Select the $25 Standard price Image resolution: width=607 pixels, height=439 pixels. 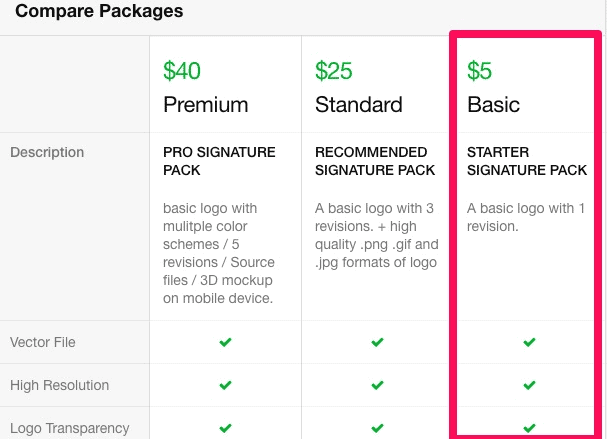pos(333,71)
